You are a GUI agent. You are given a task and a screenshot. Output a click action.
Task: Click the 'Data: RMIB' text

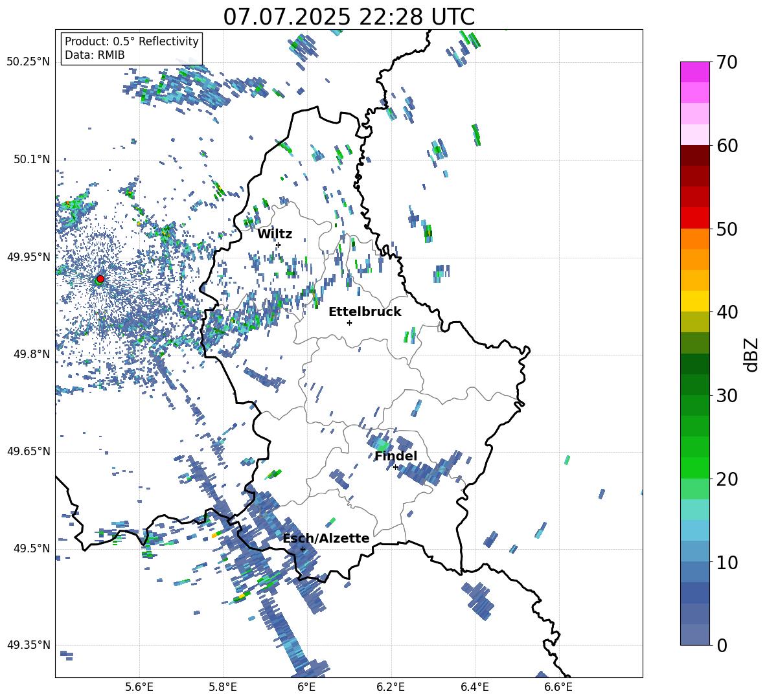95,55
